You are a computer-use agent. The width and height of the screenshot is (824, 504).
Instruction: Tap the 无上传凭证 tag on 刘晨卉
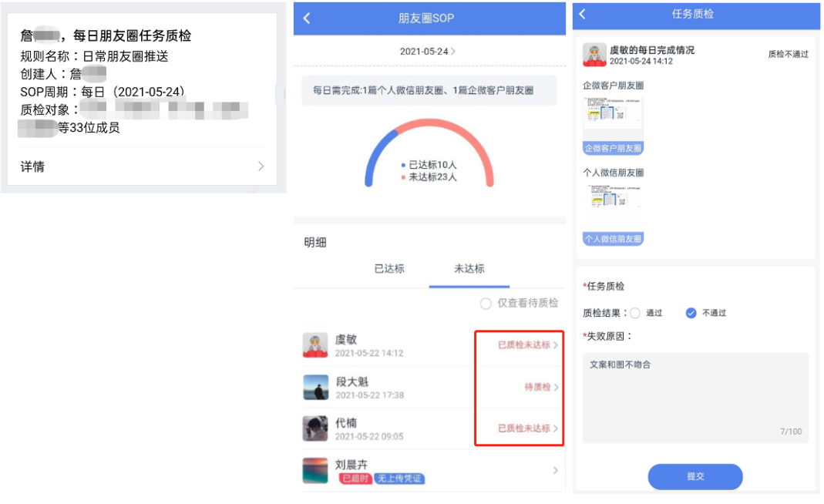tap(399, 479)
